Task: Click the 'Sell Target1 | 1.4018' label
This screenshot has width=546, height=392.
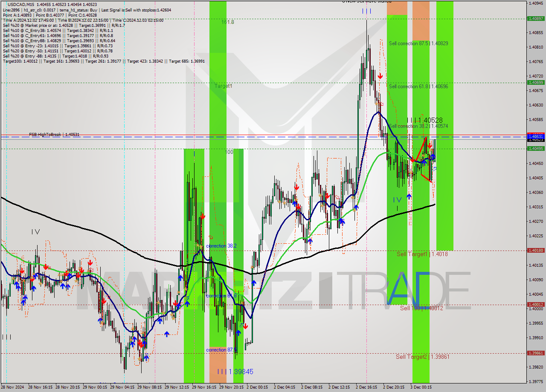Action: [x=422, y=254]
